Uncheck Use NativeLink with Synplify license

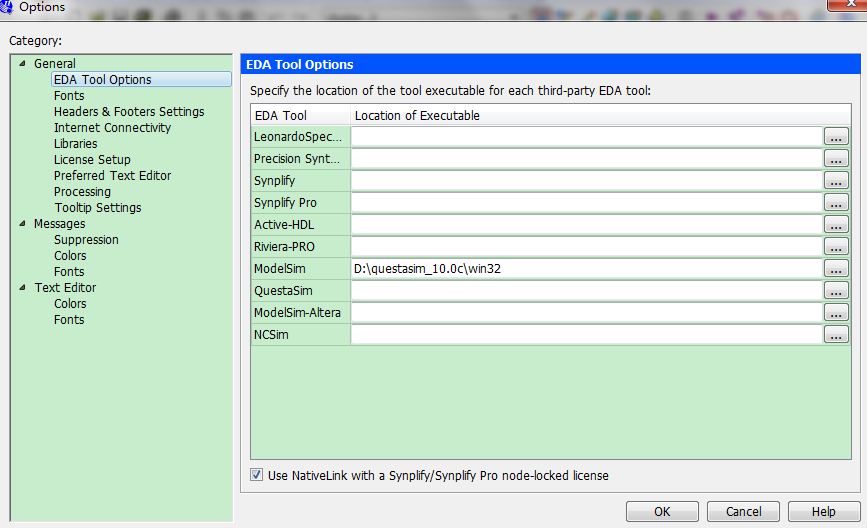(x=257, y=475)
